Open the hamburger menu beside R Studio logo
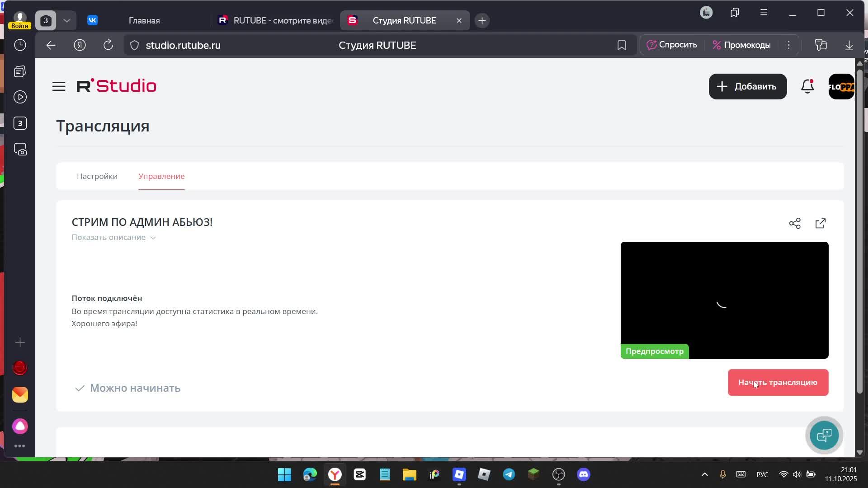Viewport: 868px width, 488px height. click(59, 86)
